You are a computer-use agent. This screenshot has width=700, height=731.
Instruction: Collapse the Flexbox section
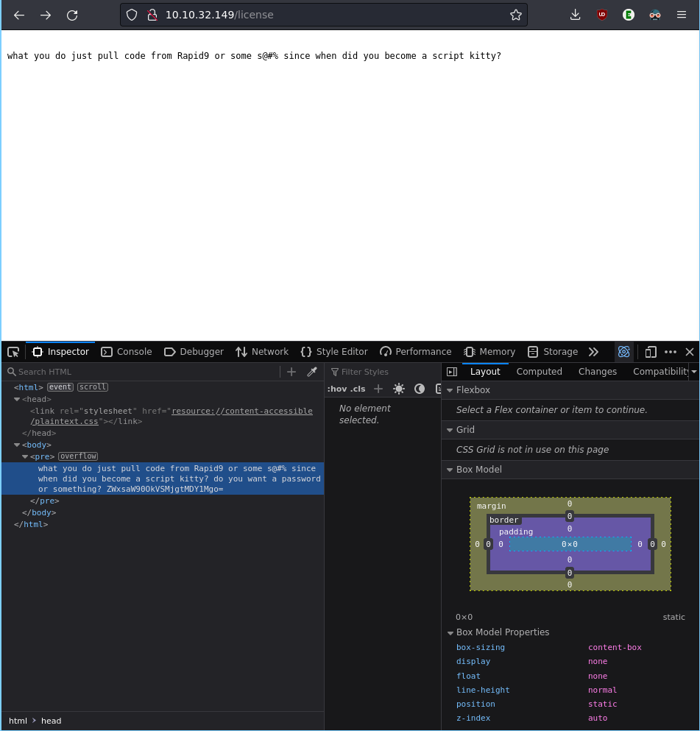450,390
